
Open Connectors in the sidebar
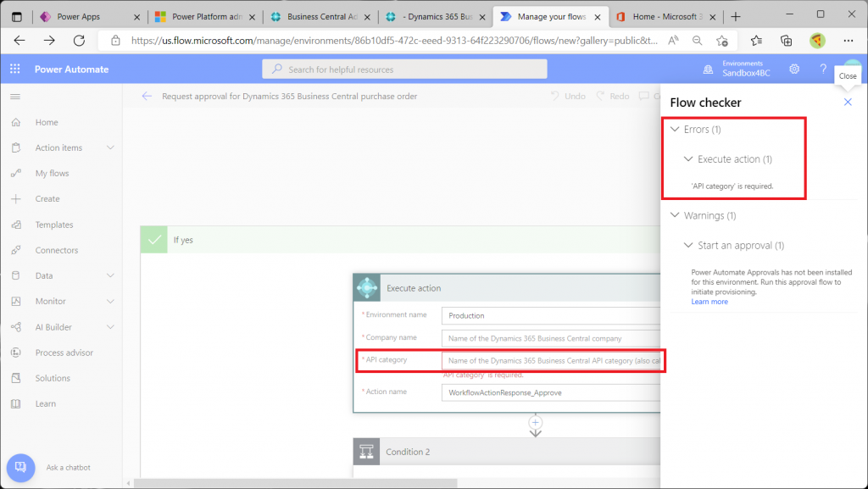point(57,250)
